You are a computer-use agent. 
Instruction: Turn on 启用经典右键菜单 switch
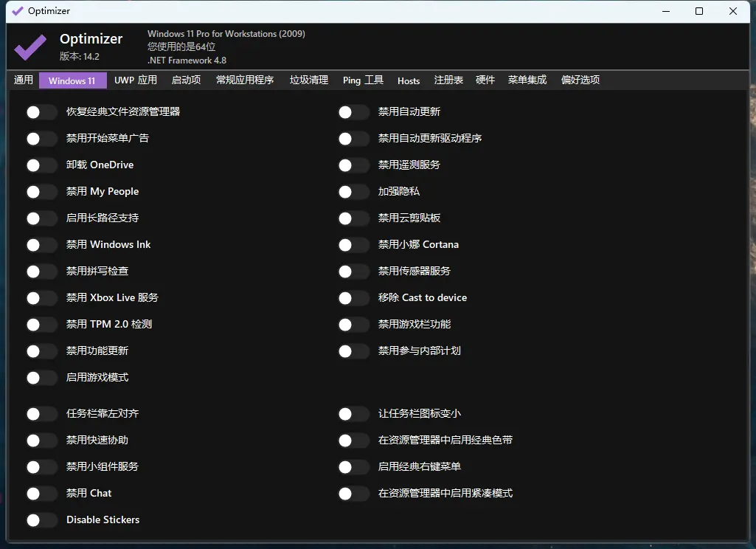click(x=354, y=467)
